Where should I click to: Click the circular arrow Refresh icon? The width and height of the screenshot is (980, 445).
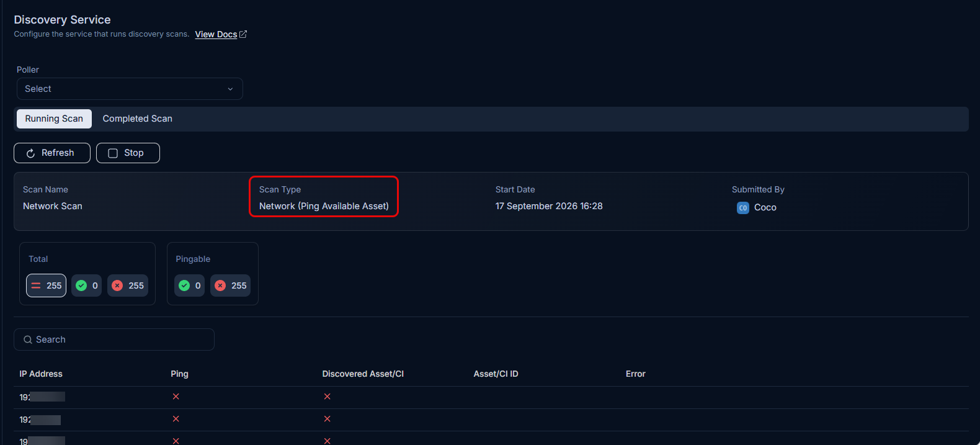(30, 153)
